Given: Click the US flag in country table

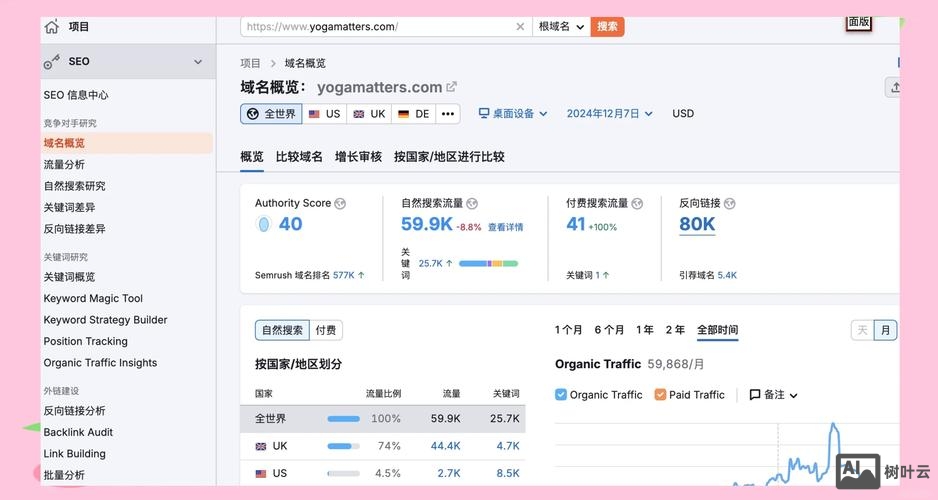Looking at the screenshot, I should coord(261,474).
